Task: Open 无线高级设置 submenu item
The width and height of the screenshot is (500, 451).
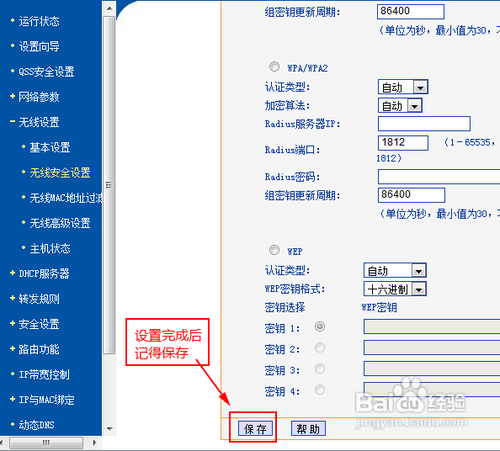Action: [x=60, y=223]
